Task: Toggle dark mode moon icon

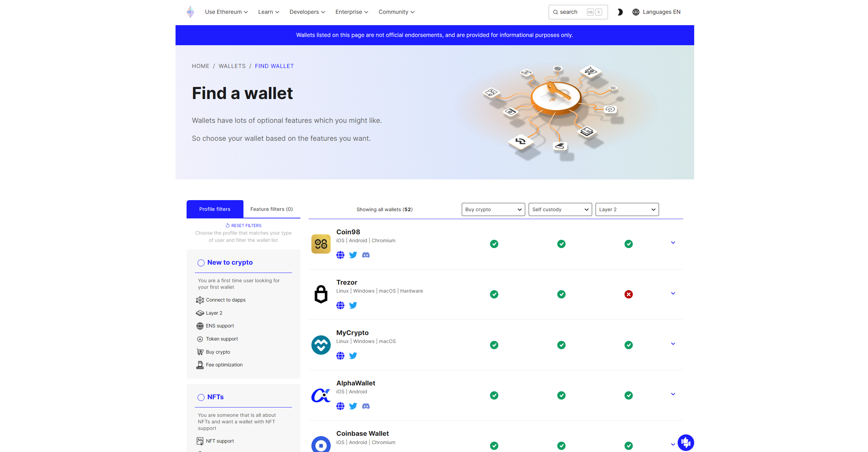Action: 620,12
